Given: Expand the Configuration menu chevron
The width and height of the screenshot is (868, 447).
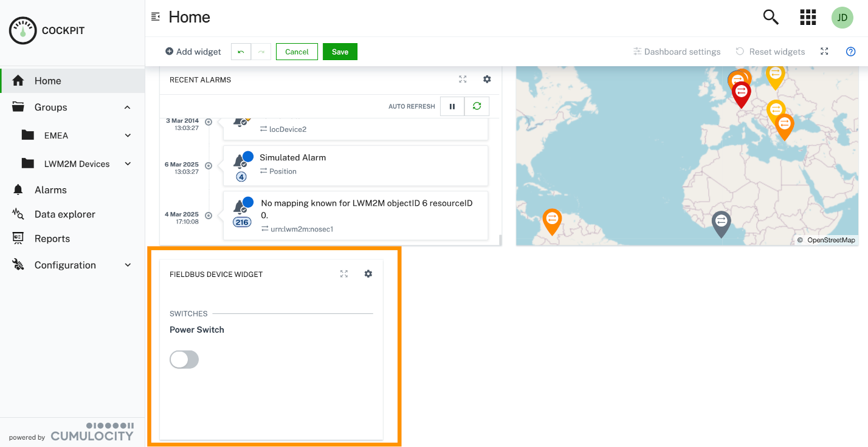Looking at the screenshot, I should tap(128, 265).
